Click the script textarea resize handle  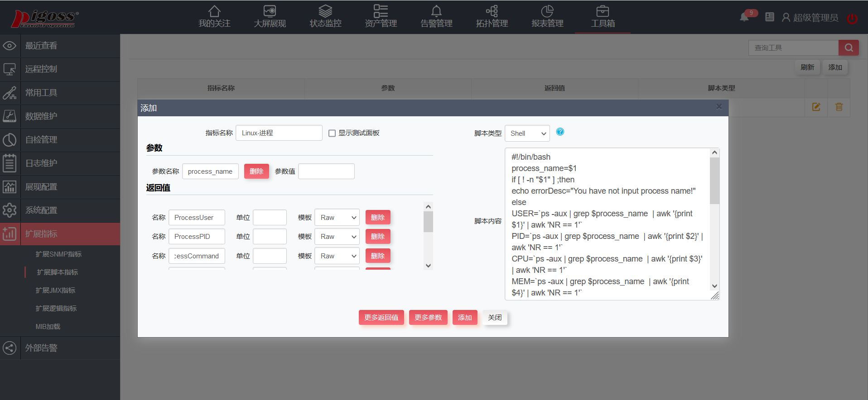click(715, 295)
